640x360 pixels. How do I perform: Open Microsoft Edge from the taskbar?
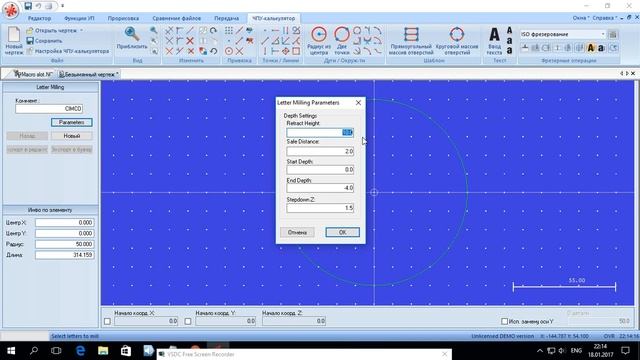click(80, 351)
